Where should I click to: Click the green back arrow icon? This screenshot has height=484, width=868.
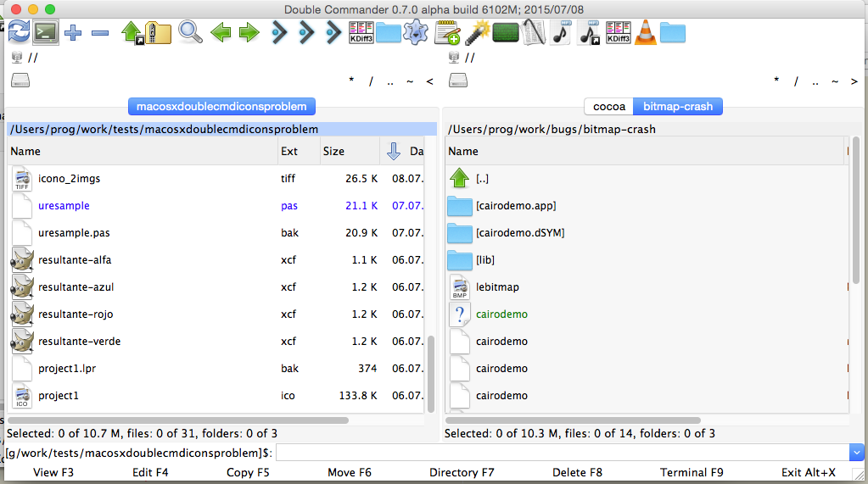(221, 33)
